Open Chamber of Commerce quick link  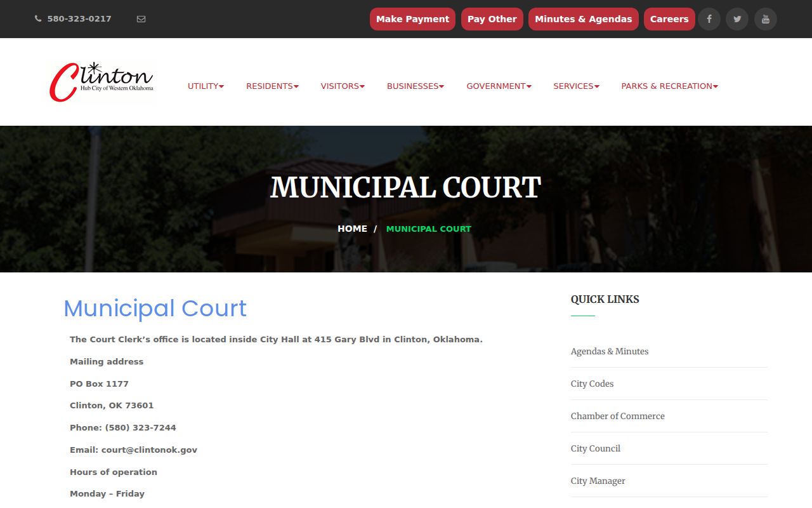(x=618, y=416)
